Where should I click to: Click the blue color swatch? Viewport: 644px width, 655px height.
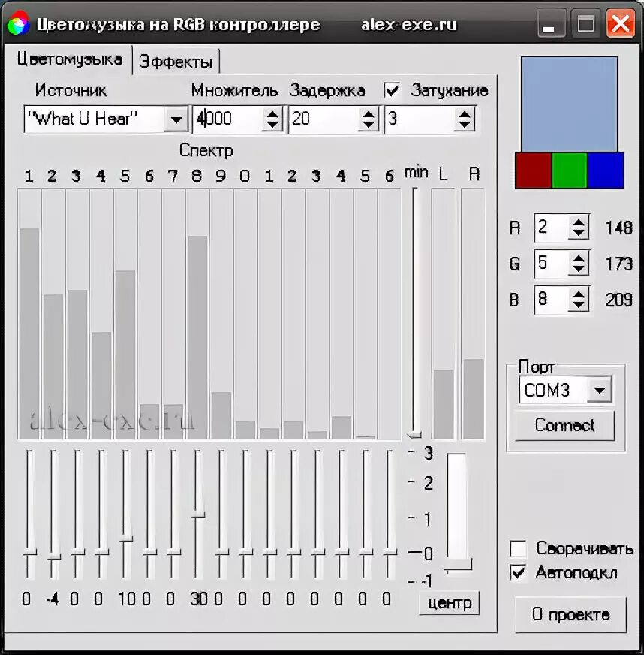click(606, 171)
